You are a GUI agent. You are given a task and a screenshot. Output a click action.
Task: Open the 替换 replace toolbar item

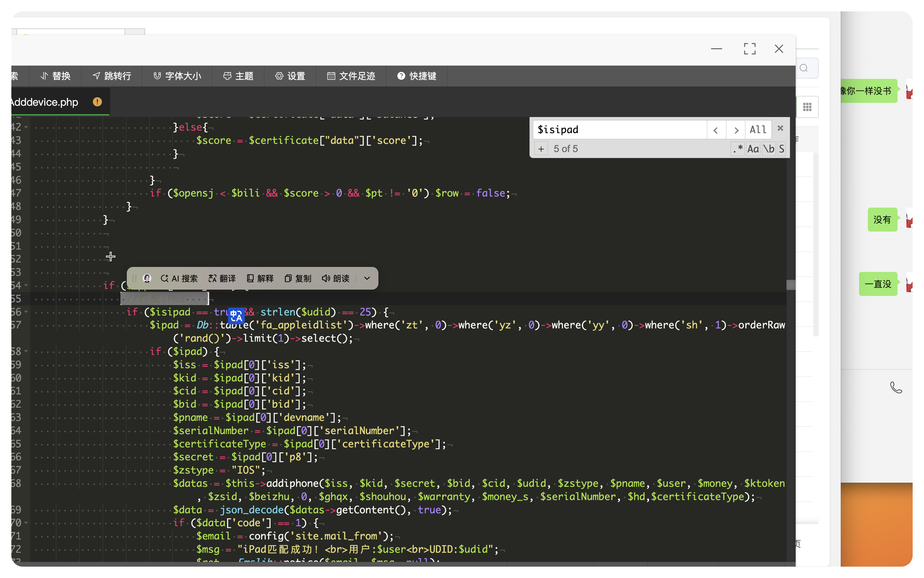point(56,76)
